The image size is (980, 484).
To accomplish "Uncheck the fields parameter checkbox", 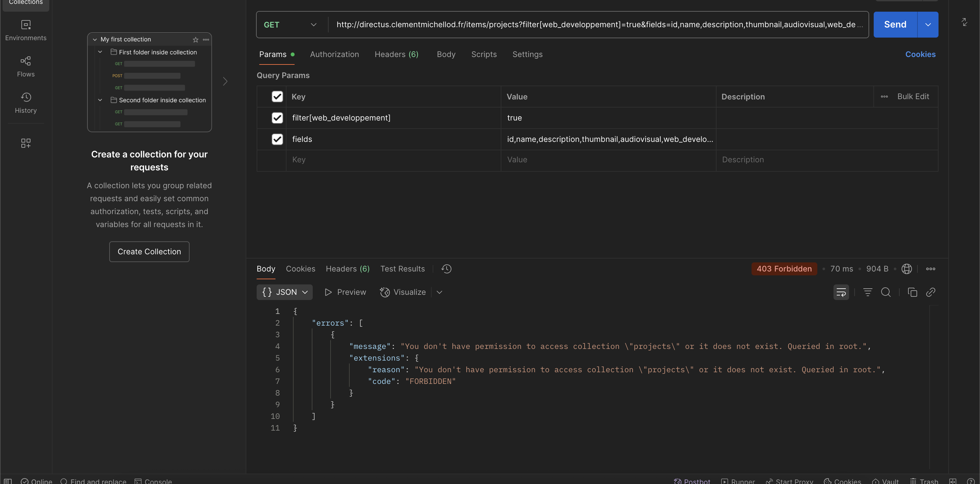I will (x=277, y=139).
